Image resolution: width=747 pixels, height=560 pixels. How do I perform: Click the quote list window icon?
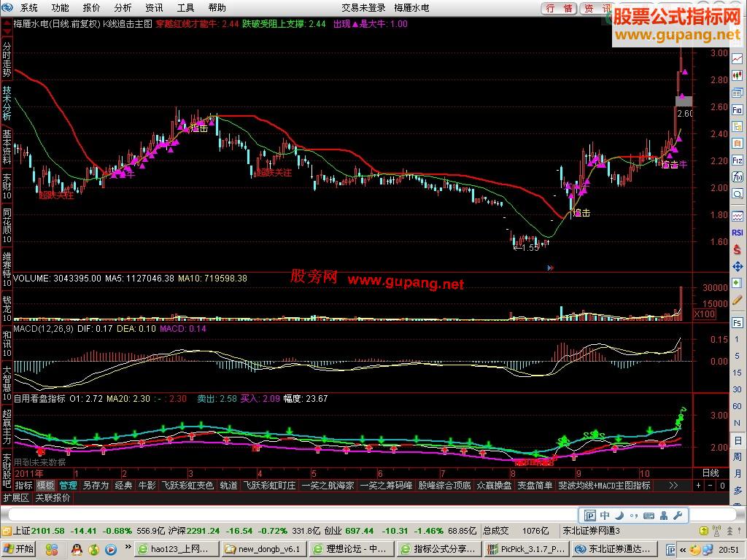click(737, 93)
